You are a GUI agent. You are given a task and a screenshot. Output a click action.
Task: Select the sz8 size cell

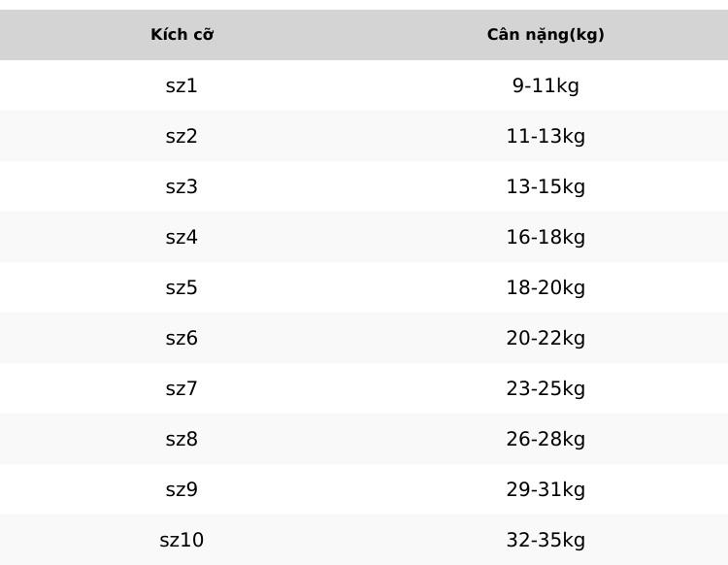[182, 439]
